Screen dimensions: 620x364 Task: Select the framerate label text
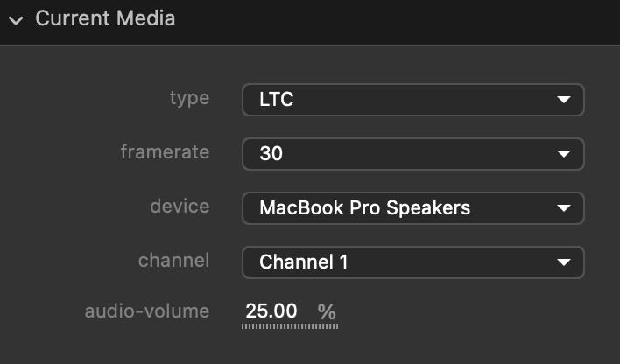click(x=165, y=151)
